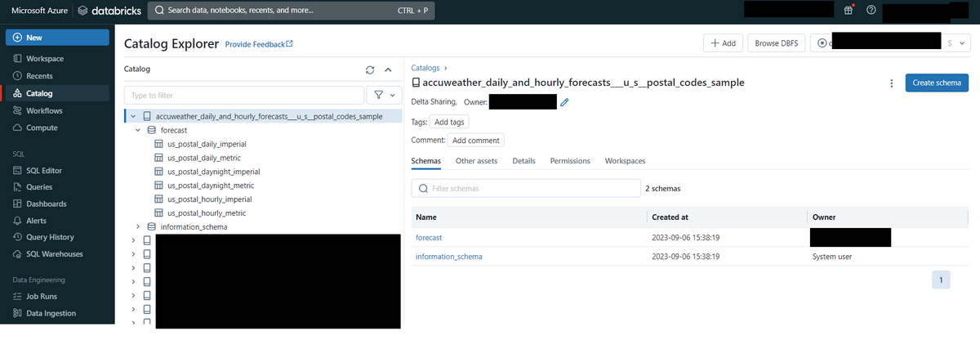The image size is (980, 340).
Task: Click Add tags
Action: pyautogui.click(x=449, y=122)
